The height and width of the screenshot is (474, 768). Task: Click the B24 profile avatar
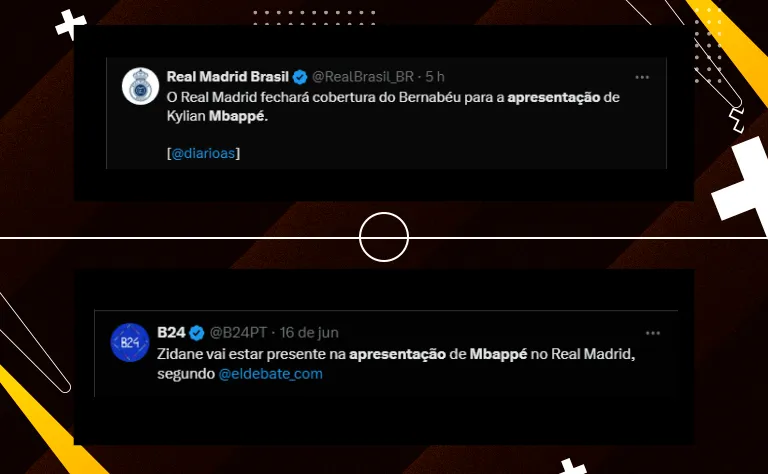pos(130,342)
